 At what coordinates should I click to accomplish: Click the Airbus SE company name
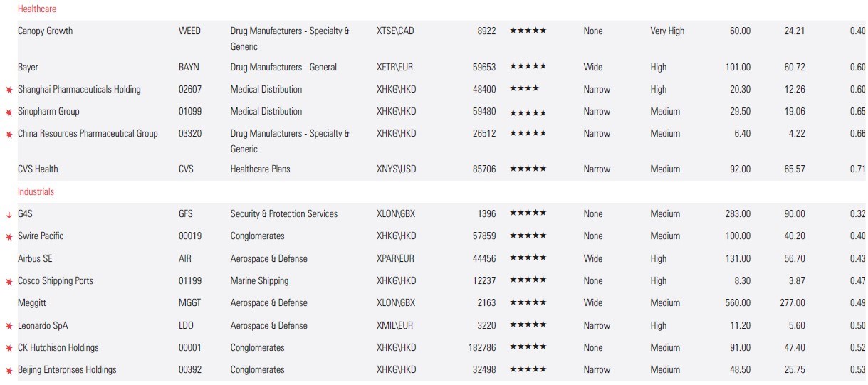35,258
